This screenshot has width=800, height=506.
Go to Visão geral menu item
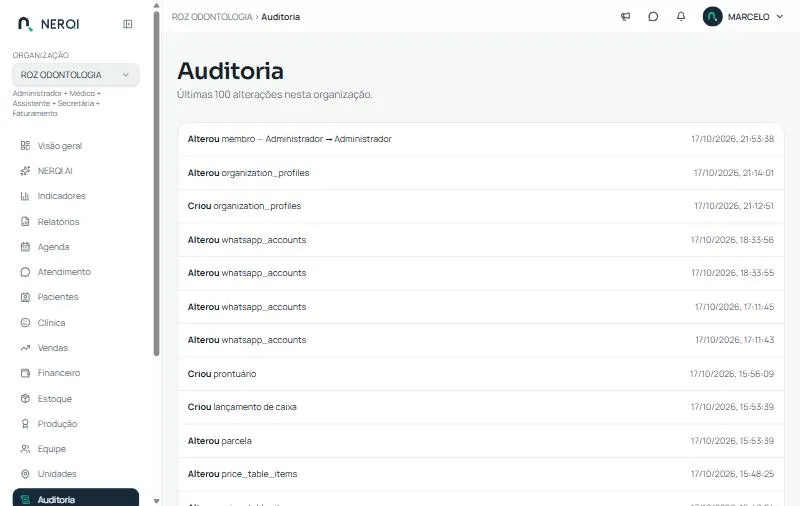coord(76,146)
